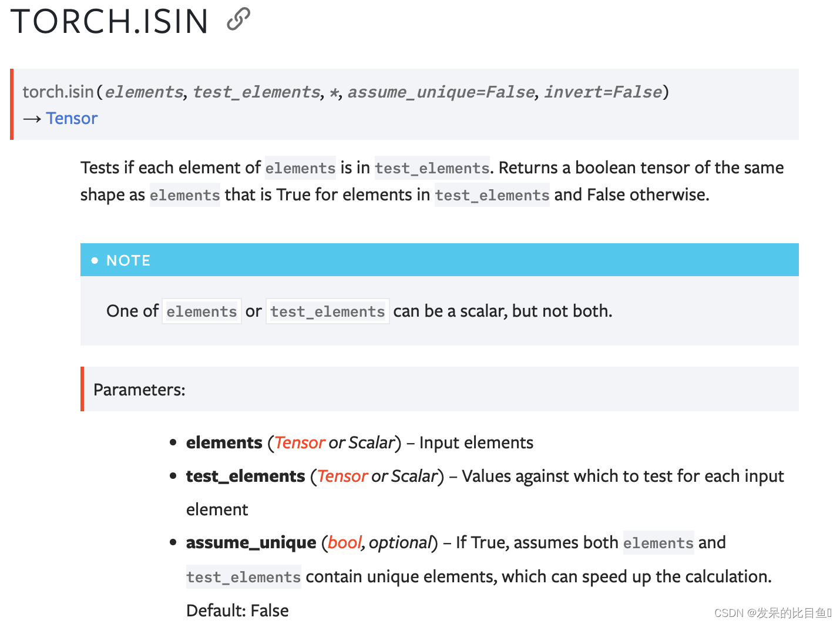Open the Tensor return type link
This screenshot has height=624, width=840.
(72, 118)
